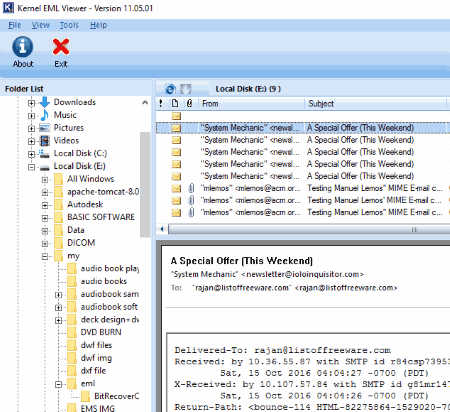This screenshot has height=412, width=450.
Task: Expand Local Disk (C:) node
Action: 31,154
